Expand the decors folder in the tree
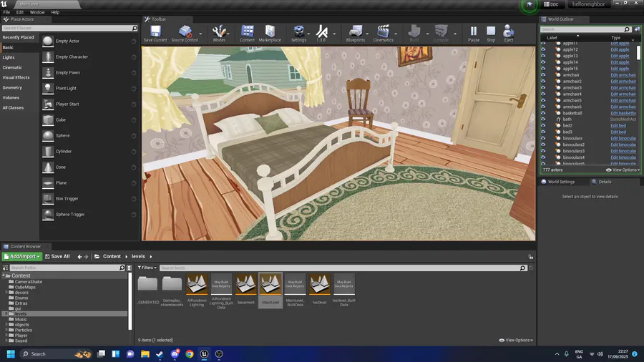The width and height of the screenshot is (644, 362). [6, 293]
